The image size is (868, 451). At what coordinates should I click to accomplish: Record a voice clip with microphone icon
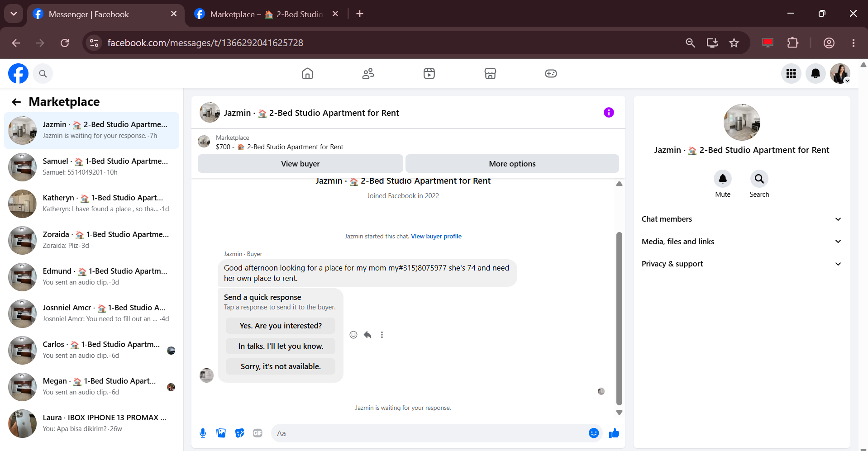[x=203, y=433]
